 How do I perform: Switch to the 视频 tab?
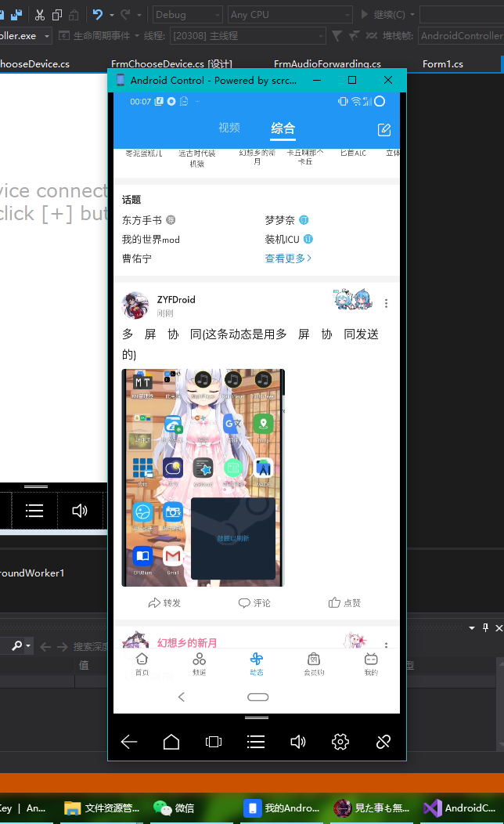tap(229, 128)
